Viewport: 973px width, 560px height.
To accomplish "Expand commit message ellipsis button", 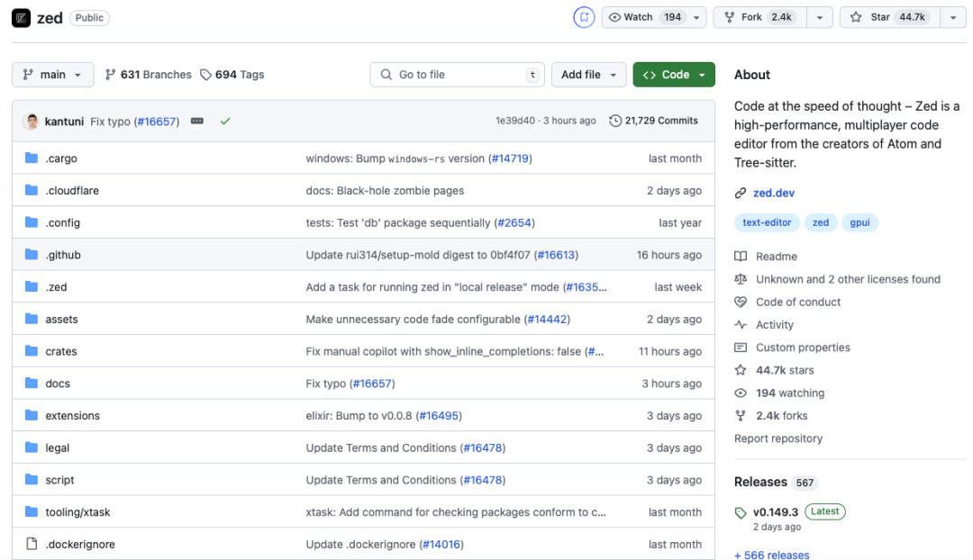I will [x=197, y=121].
